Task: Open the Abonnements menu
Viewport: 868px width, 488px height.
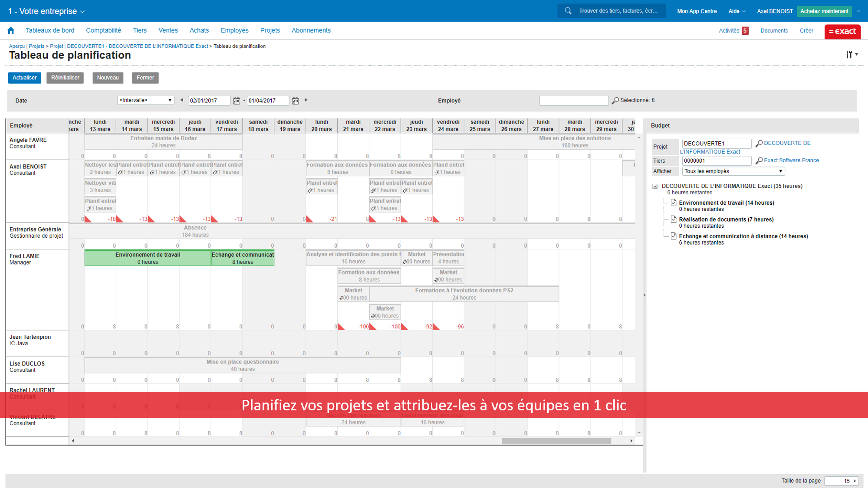Action: (311, 30)
